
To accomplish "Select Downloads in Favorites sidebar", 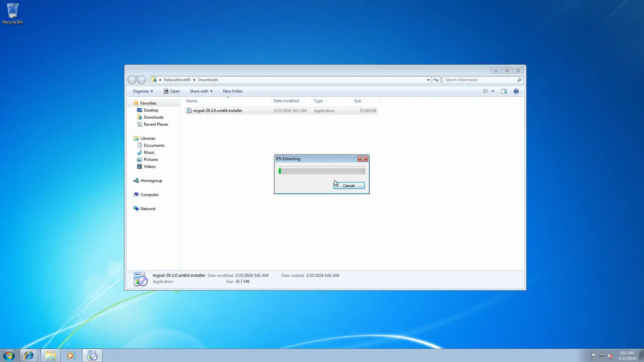I will 154,117.
